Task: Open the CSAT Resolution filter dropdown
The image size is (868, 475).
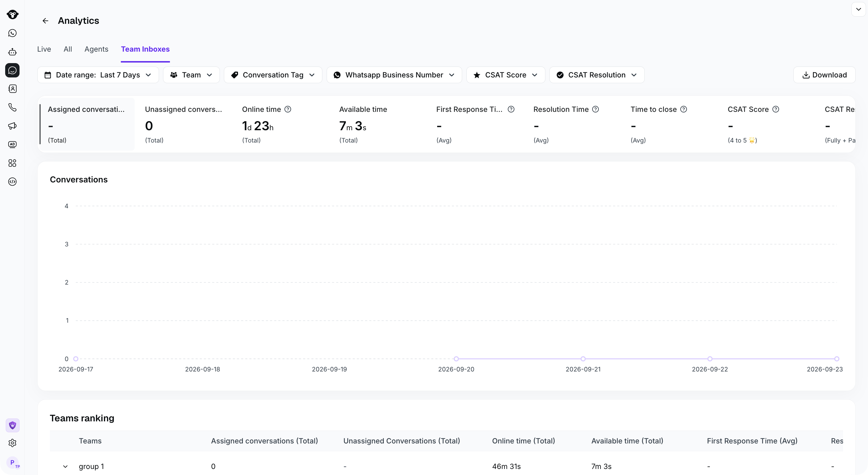Action: (597, 75)
